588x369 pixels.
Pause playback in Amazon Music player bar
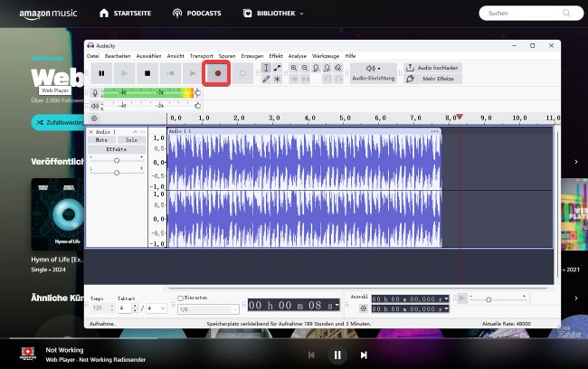pyautogui.click(x=337, y=355)
